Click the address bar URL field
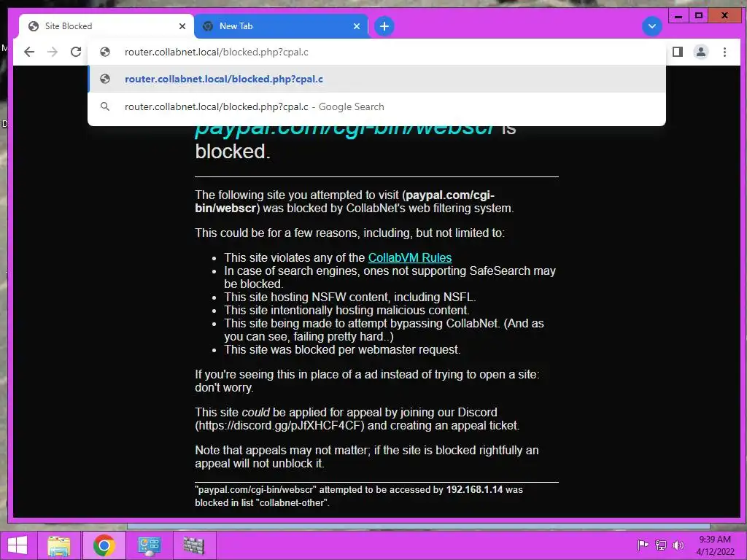The height and width of the screenshot is (560, 747). (x=376, y=52)
